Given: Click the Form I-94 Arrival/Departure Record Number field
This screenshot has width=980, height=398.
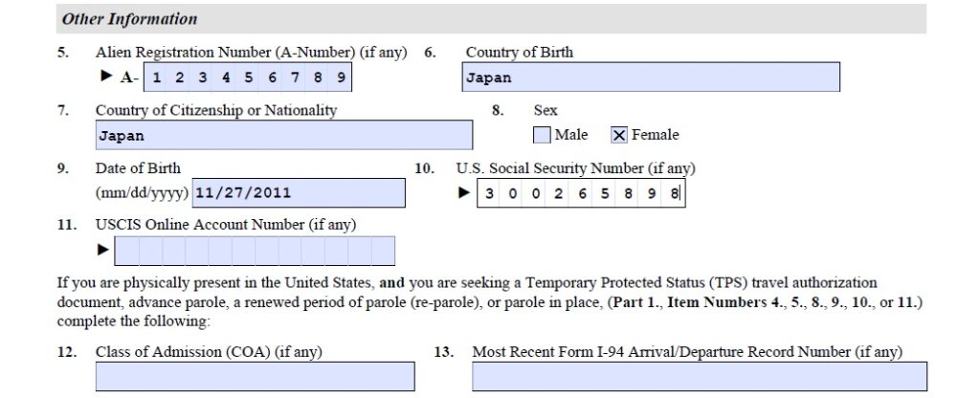Looking at the screenshot, I should (699, 376).
